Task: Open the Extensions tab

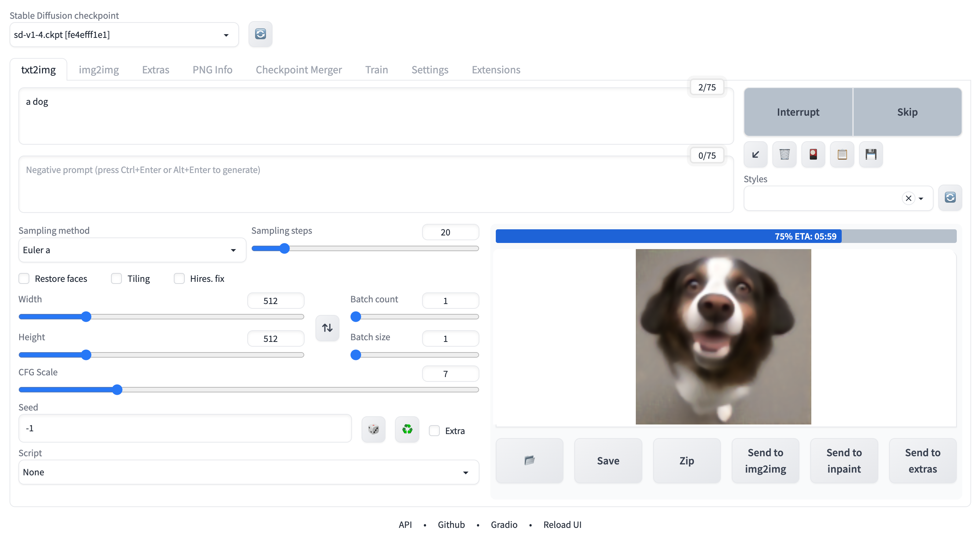Action: [x=496, y=70]
